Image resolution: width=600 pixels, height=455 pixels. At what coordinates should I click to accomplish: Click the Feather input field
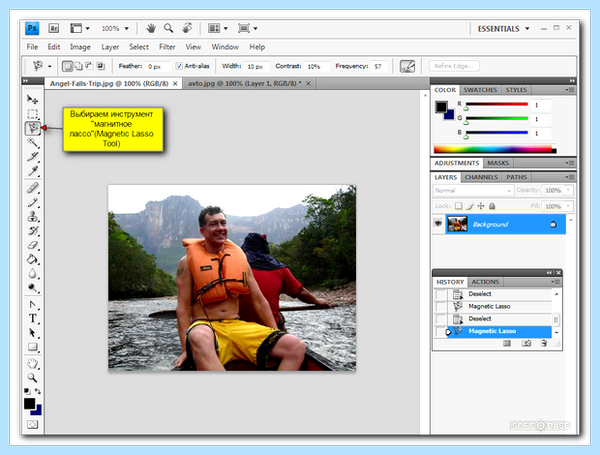click(158, 66)
